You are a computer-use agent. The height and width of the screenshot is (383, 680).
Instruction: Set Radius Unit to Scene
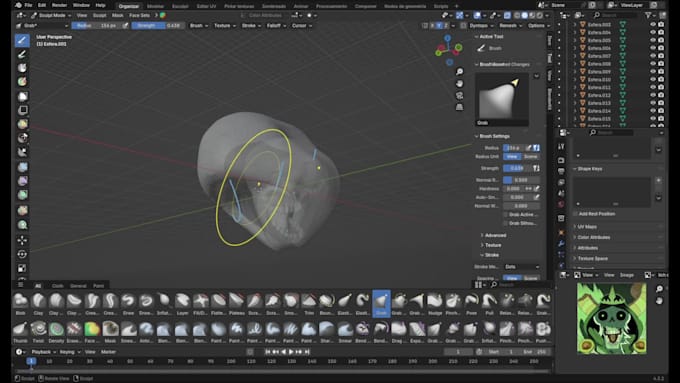point(530,157)
